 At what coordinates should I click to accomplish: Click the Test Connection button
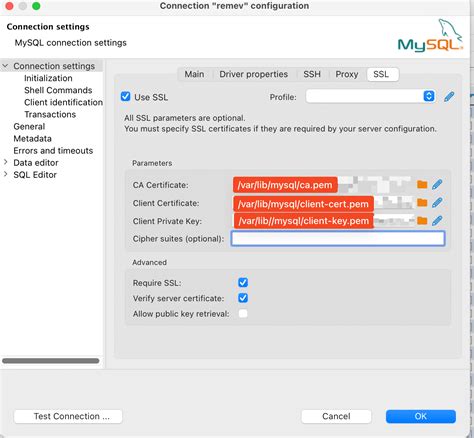tap(68, 416)
